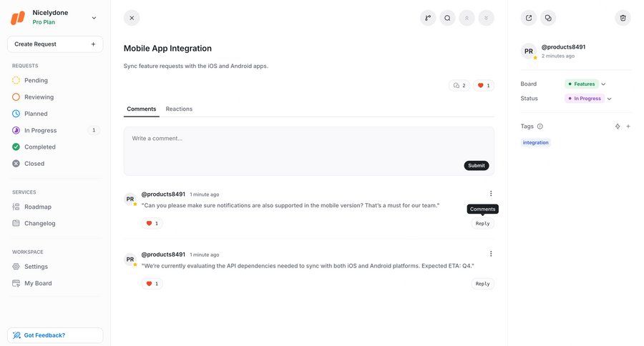
Task: Expand the Nicelydone workspace switcher
Action: pos(94,18)
